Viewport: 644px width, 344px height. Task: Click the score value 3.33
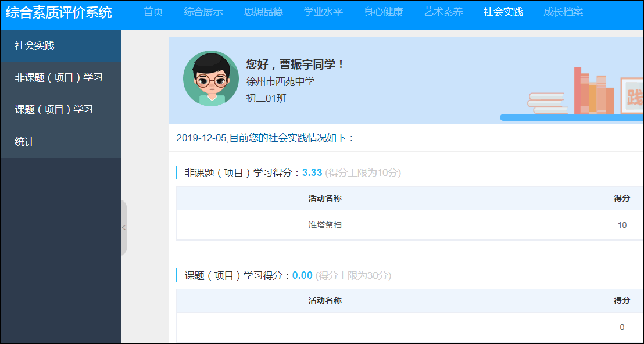pos(312,173)
